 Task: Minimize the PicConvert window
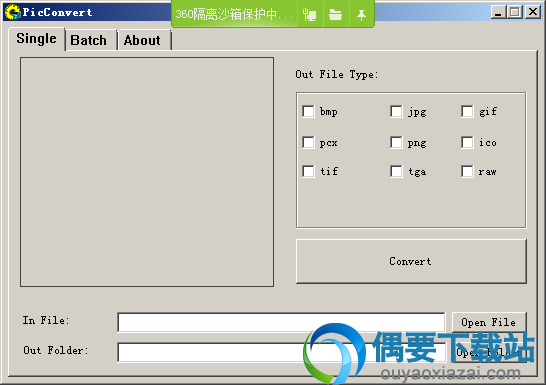pyautogui.click(x=498, y=12)
